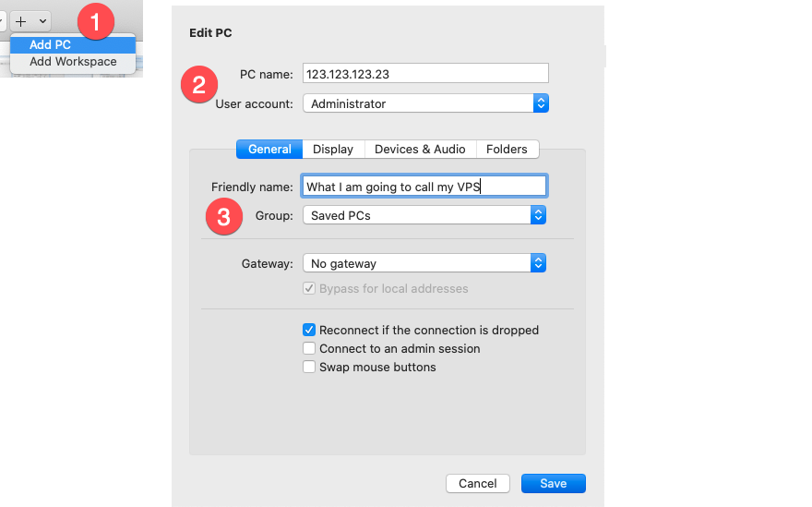Focus the Friendly name text field
The width and height of the screenshot is (812, 507).
(424, 187)
